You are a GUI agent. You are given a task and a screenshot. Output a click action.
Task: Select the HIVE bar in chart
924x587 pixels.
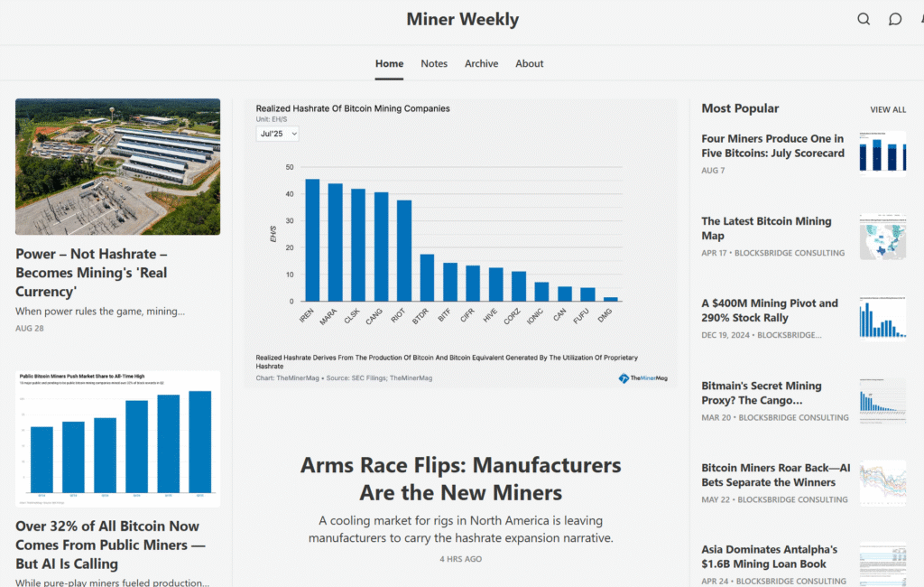pos(496,284)
